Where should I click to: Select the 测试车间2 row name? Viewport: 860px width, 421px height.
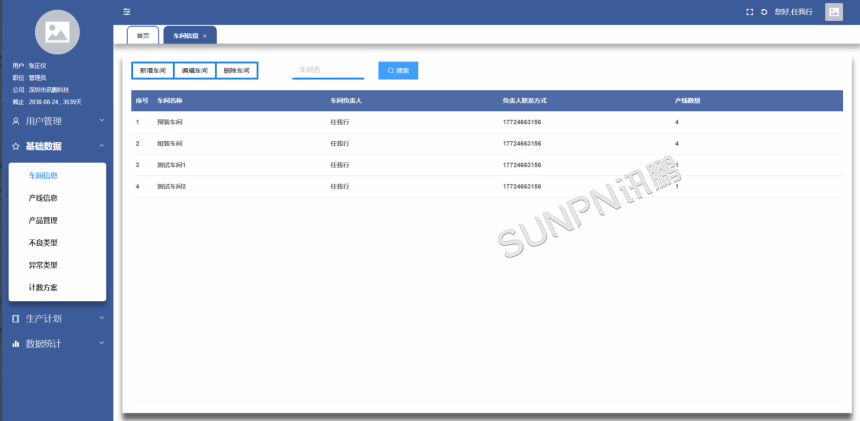click(171, 186)
